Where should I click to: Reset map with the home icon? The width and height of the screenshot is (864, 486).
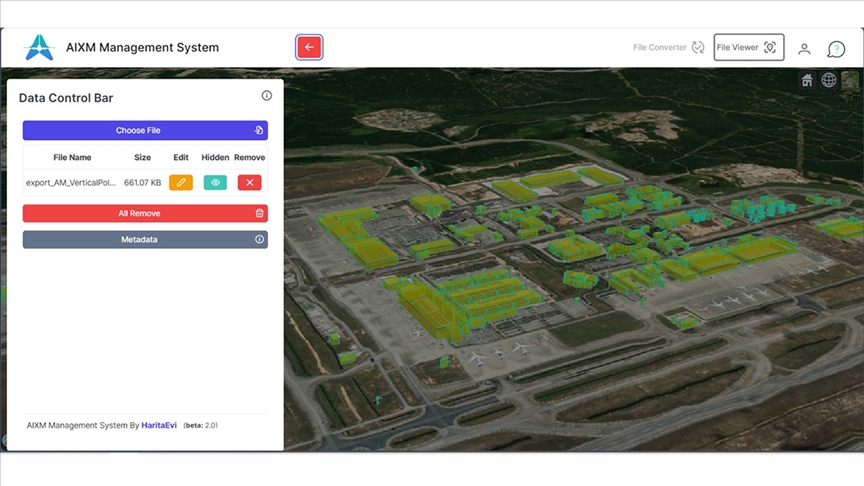coord(807,80)
